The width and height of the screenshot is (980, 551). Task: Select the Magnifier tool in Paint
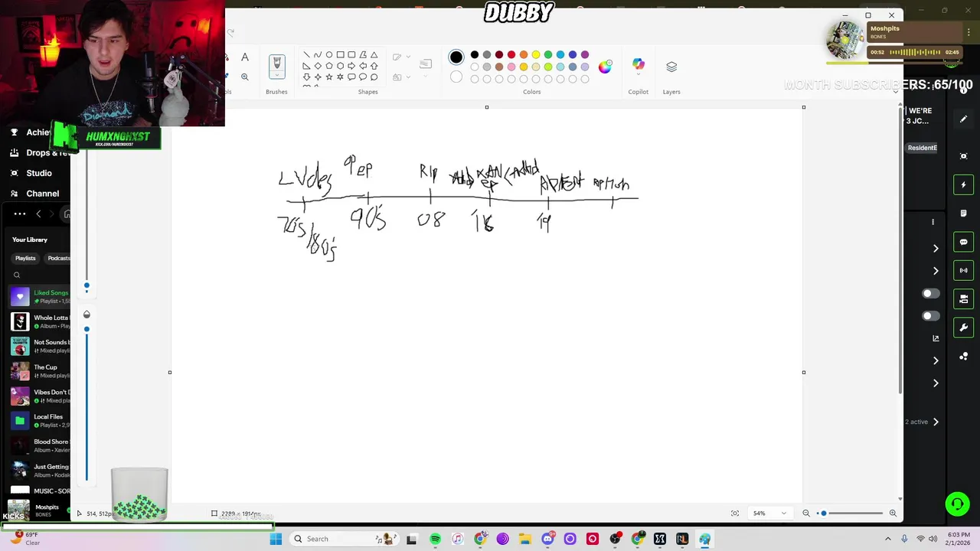pyautogui.click(x=245, y=77)
